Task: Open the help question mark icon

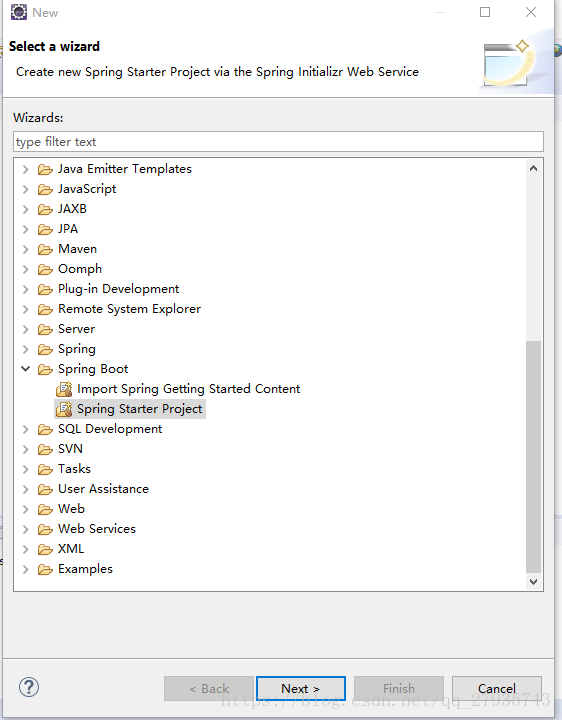Action: point(29,687)
